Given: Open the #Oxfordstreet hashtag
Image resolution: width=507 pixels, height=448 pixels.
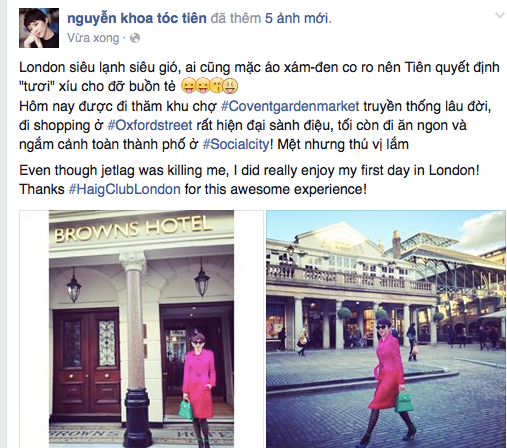Looking at the screenshot, I should tap(150, 126).
